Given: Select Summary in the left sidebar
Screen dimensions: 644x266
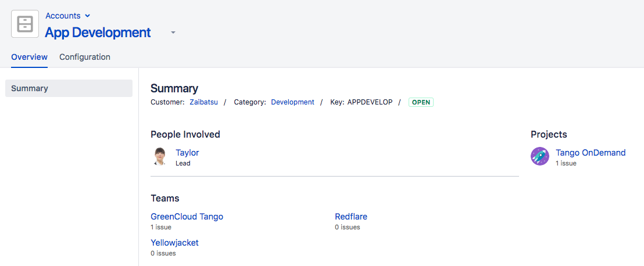Looking at the screenshot, I should [69, 88].
